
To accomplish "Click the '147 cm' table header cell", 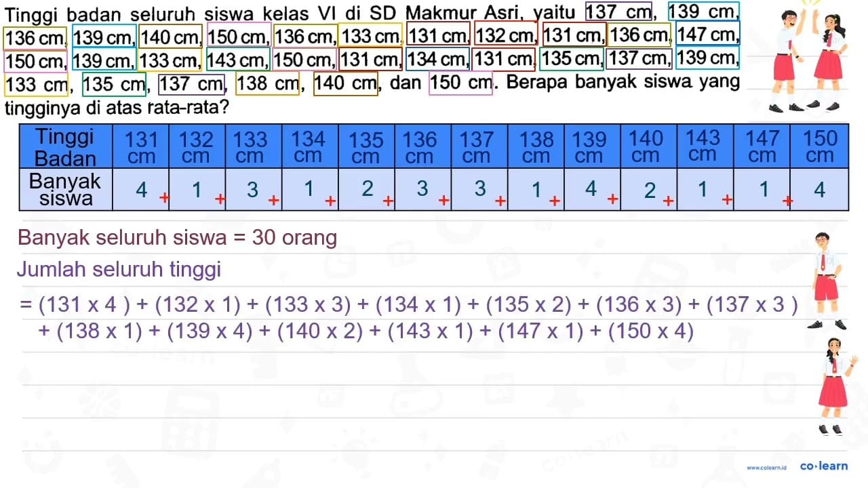I will click(x=762, y=147).
